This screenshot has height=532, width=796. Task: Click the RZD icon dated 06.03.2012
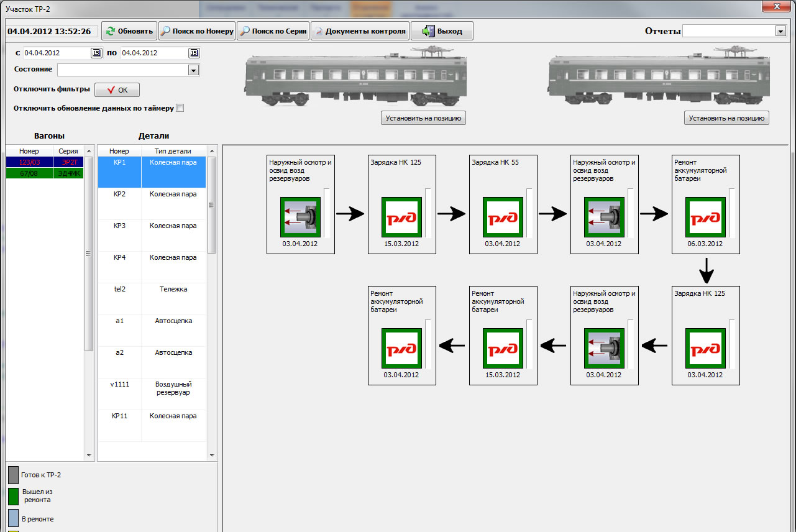pyautogui.click(x=705, y=218)
